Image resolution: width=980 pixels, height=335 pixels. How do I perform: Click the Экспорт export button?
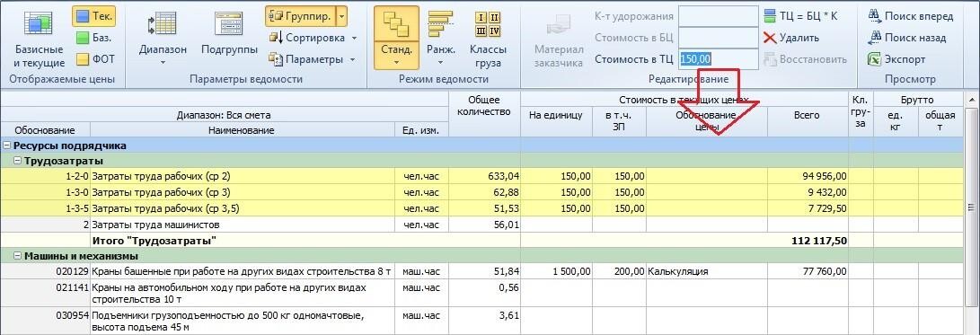[x=896, y=60]
